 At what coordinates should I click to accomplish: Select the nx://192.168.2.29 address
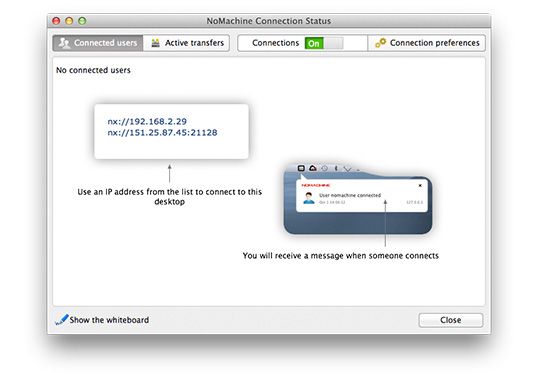pyautogui.click(x=147, y=121)
